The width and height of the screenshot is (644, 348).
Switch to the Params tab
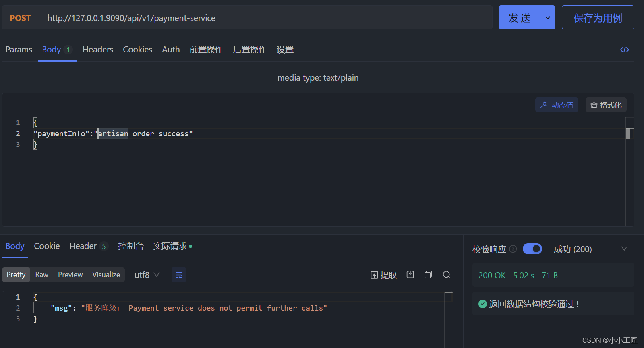pyautogui.click(x=19, y=50)
